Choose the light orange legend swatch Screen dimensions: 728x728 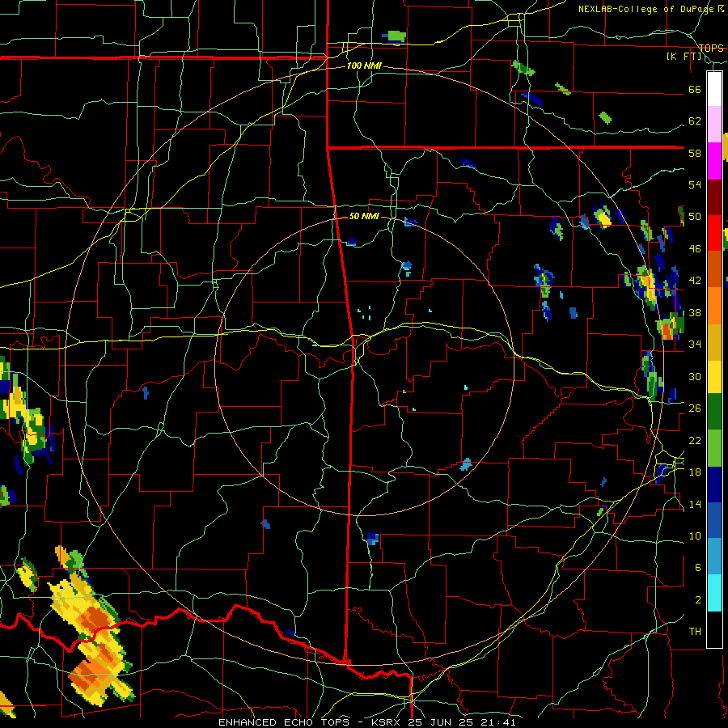click(714, 306)
